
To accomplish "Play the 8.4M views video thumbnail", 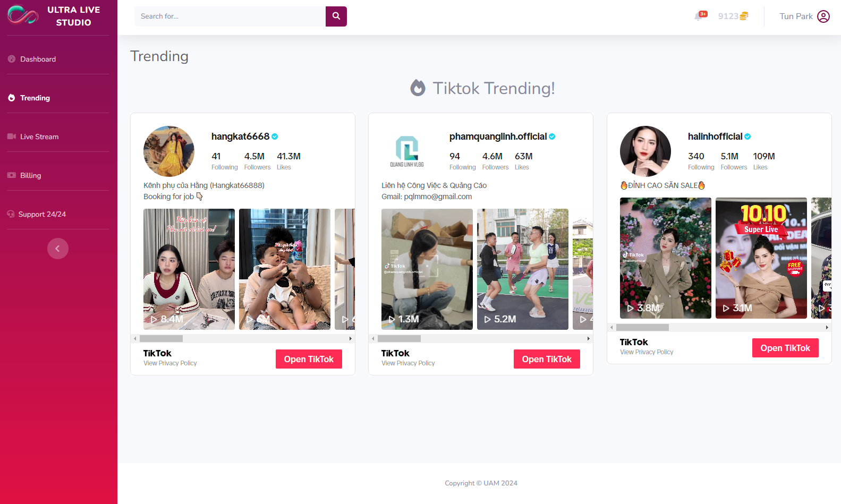I will pos(189,269).
